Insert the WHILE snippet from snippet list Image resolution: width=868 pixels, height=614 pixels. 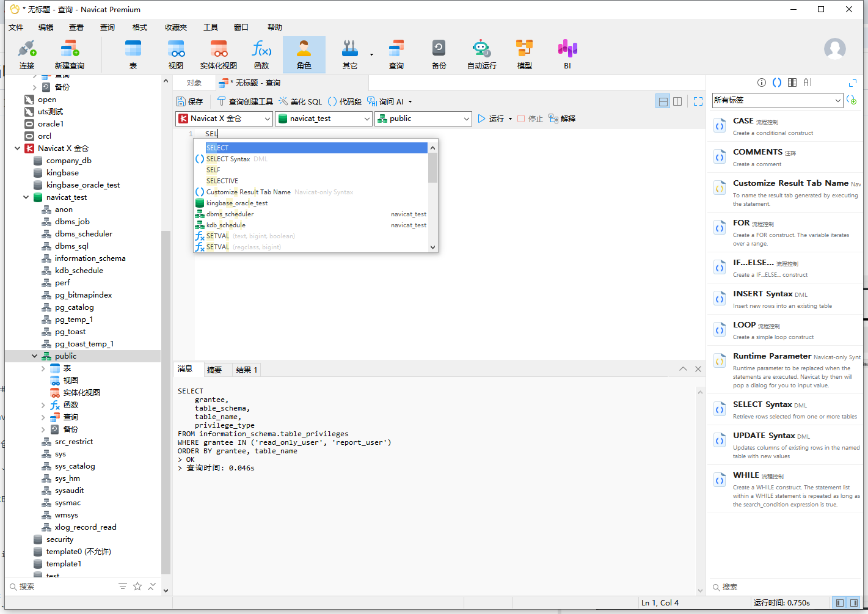click(786, 489)
